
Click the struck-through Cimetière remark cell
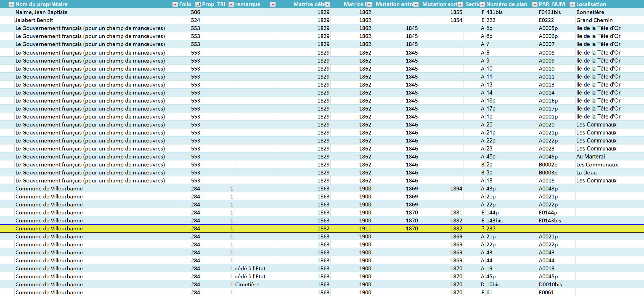coord(247,284)
